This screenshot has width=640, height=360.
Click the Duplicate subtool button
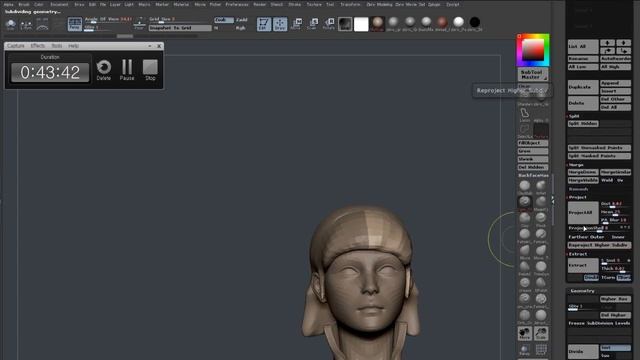click(x=583, y=87)
